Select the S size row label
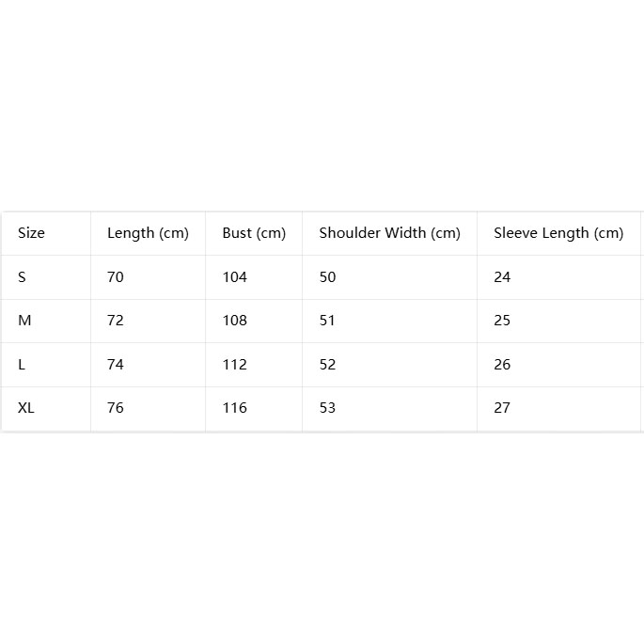This screenshot has height=644, width=644. coord(22,277)
